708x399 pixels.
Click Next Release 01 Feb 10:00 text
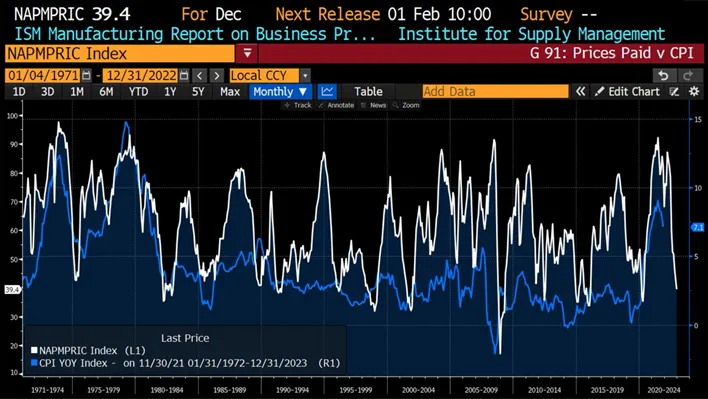[x=383, y=14]
